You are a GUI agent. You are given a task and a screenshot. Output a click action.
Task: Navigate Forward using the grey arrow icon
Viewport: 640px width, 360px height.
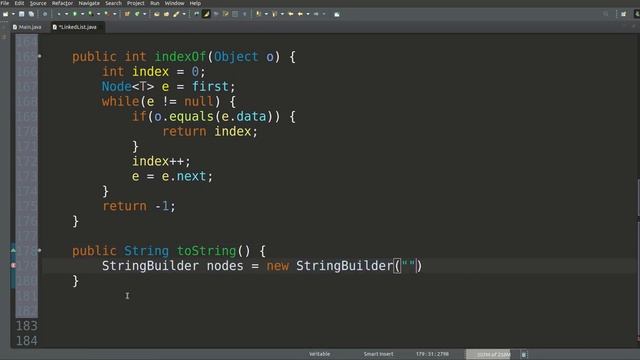point(316,14)
